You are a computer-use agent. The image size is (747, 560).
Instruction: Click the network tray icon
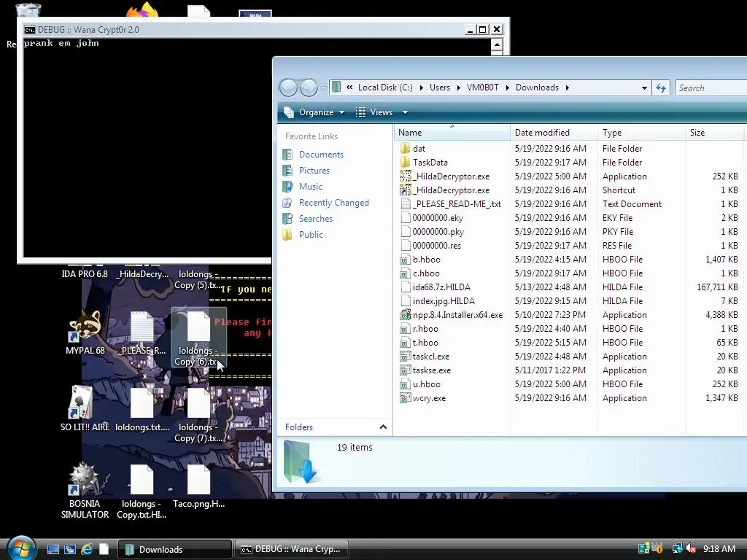677,548
